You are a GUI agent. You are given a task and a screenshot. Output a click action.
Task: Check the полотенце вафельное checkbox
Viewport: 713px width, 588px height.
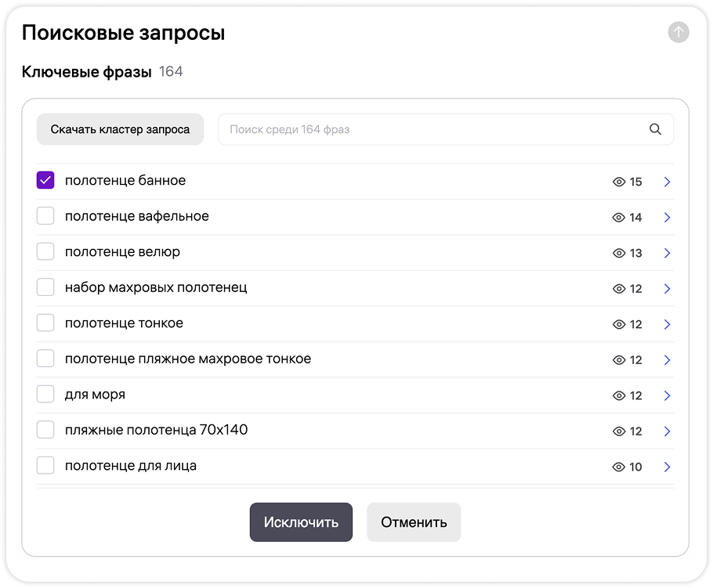[x=45, y=216]
